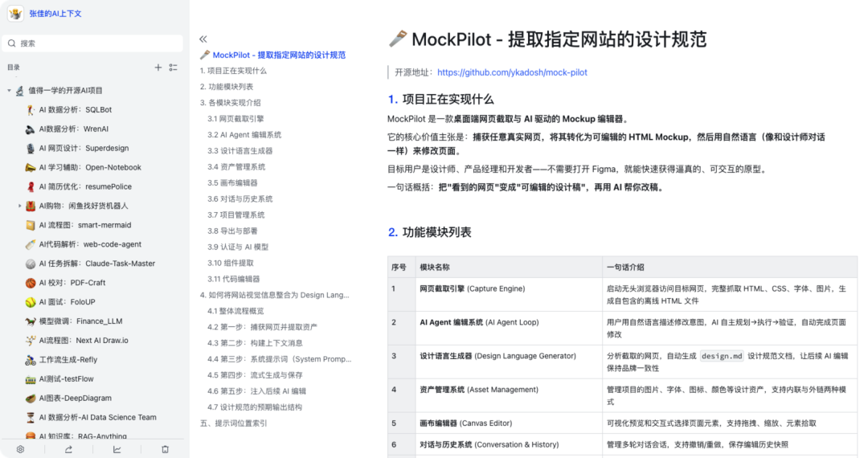The height and width of the screenshot is (458, 868).
Task: Open 模型微调: Finance_LLM document
Action: (x=81, y=321)
